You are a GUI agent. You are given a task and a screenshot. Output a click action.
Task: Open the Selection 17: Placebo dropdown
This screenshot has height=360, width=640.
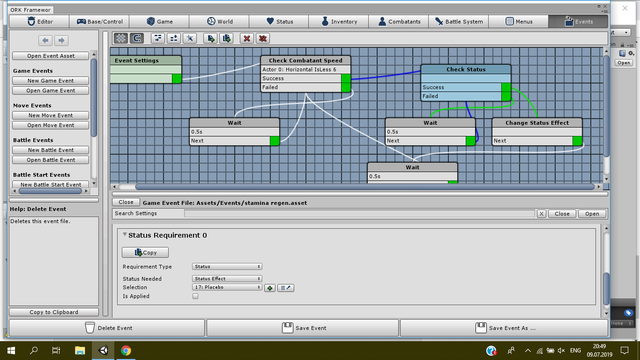[x=227, y=287]
